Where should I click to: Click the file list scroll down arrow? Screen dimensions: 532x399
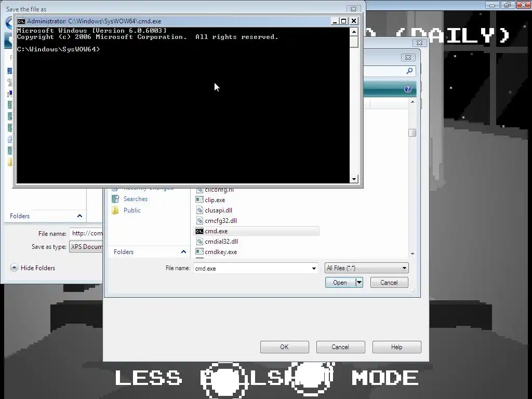(x=413, y=254)
